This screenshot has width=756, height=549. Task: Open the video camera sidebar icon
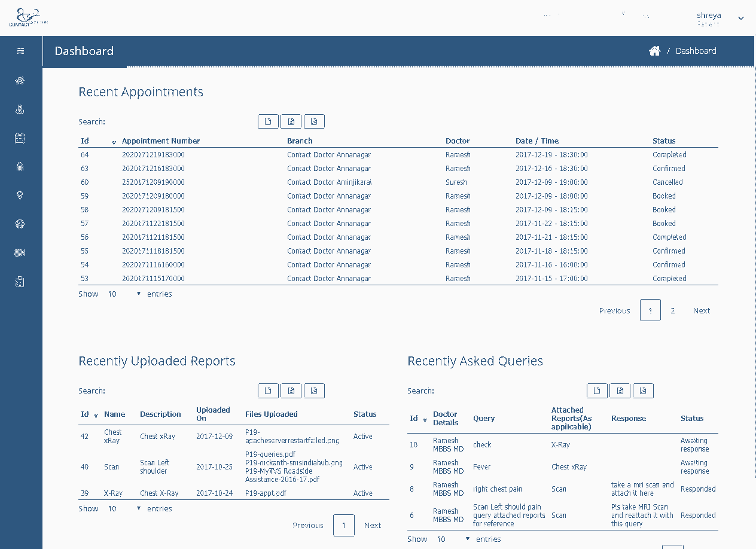click(20, 253)
